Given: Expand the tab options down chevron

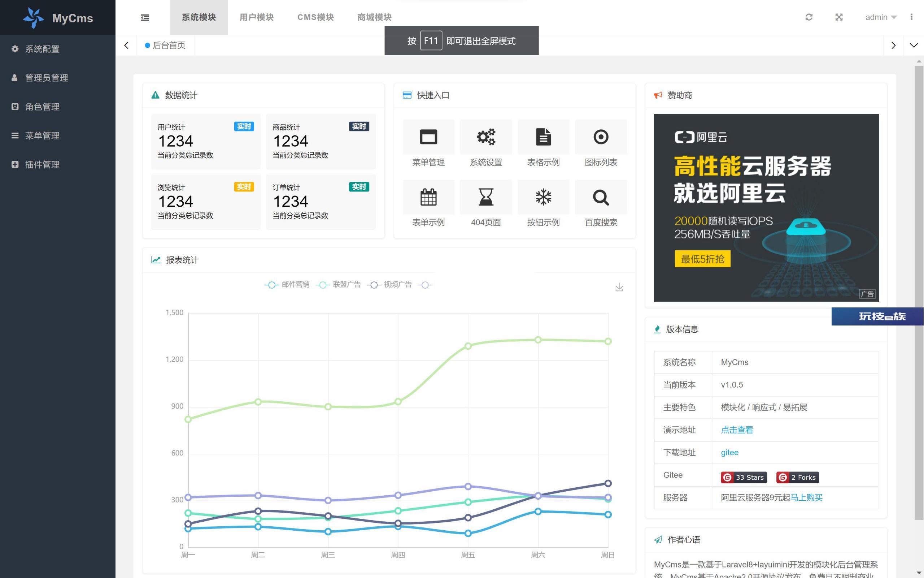Looking at the screenshot, I should coord(913,45).
